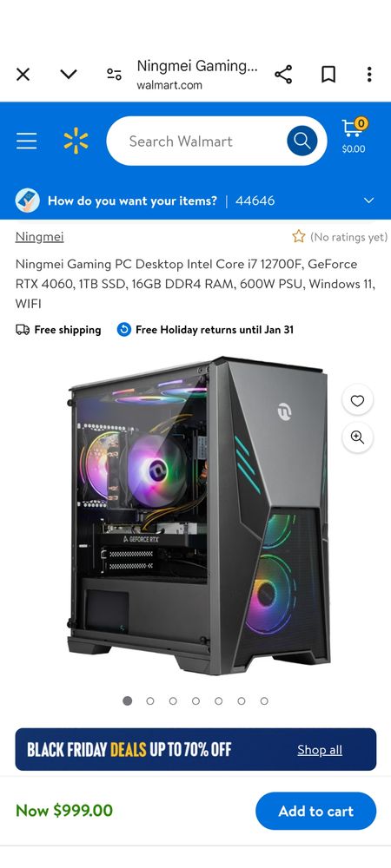Expand "How do you want your items?"

[x=195, y=201]
